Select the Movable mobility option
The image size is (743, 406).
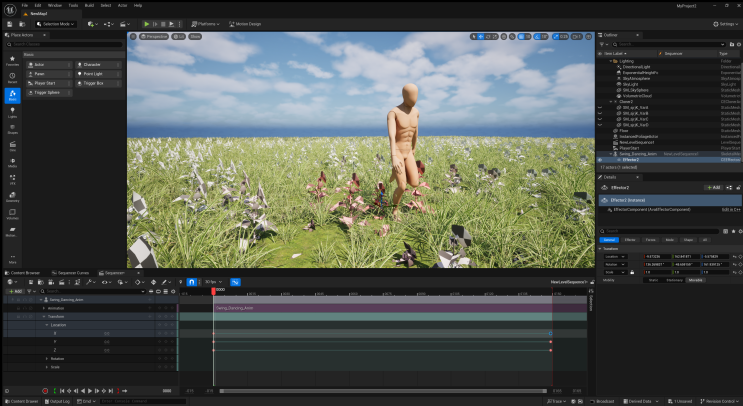click(693, 280)
